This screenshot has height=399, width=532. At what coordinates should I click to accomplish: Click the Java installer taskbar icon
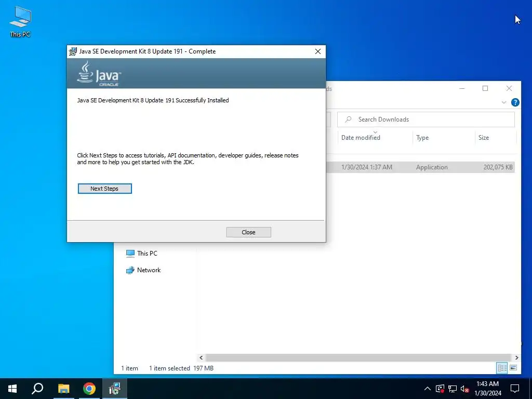click(115, 389)
